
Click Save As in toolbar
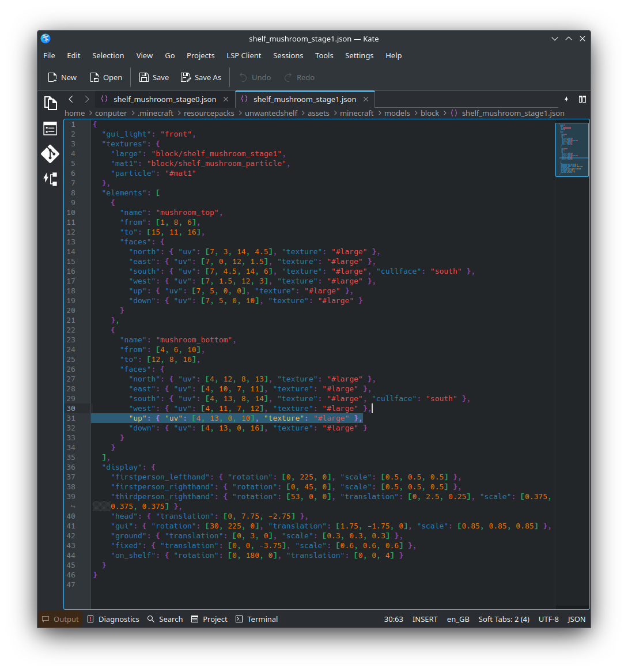[x=201, y=77]
